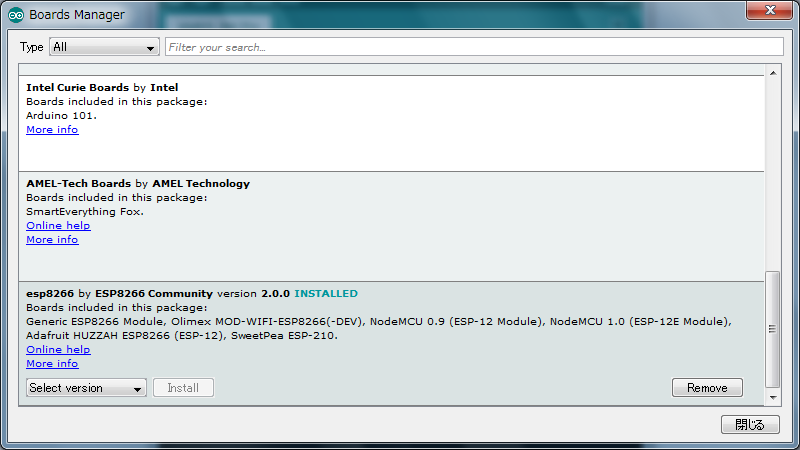Open the Online help link for AMEL-Tech Boards

(58, 226)
